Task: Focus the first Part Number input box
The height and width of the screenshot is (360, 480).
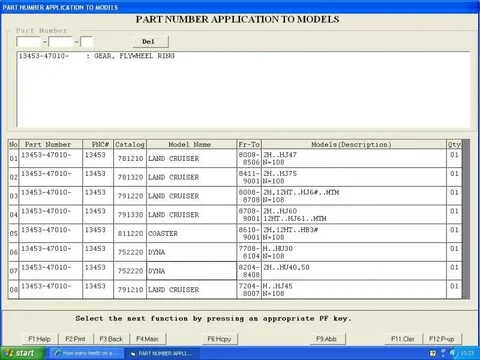Action: coord(29,42)
